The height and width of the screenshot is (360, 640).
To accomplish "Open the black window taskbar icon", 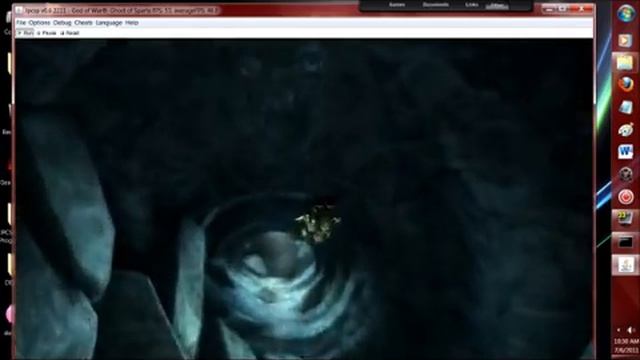I will 625,242.
